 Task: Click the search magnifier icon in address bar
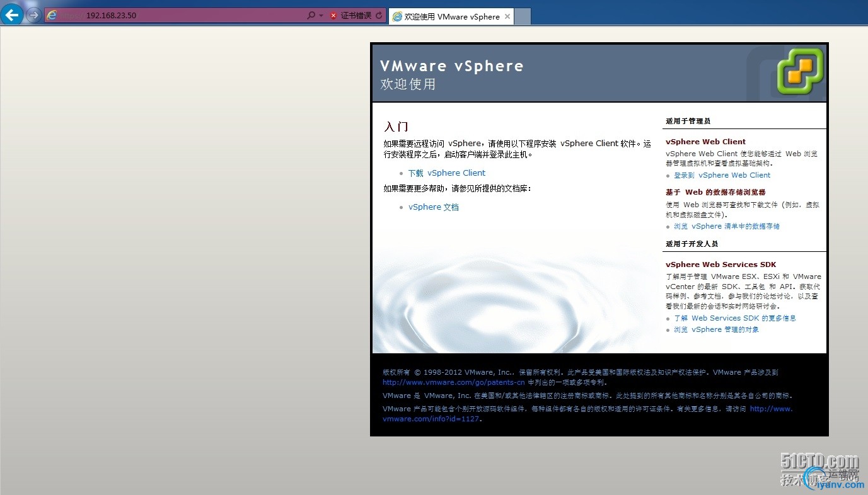[x=311, y=15]
